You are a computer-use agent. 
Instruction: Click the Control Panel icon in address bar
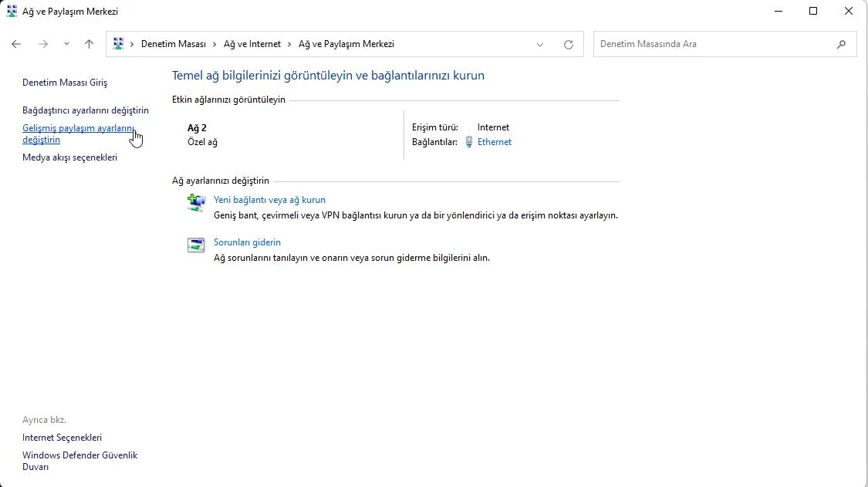tap(118, 44)
